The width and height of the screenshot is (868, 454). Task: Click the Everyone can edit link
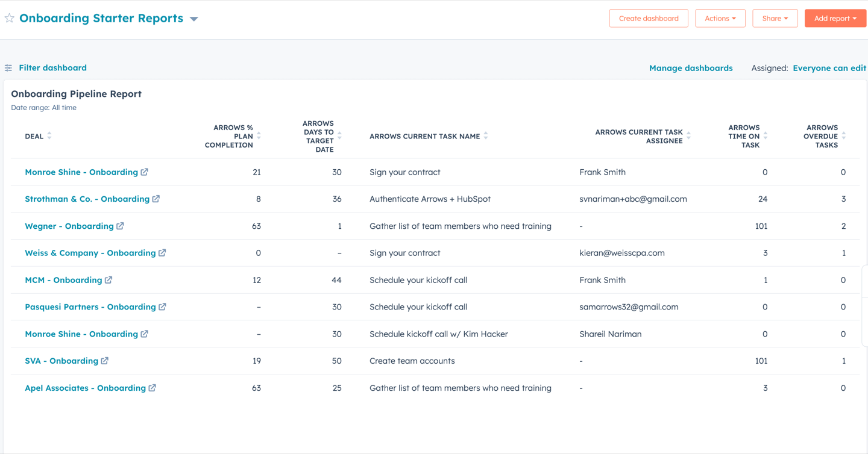point(829,68)
